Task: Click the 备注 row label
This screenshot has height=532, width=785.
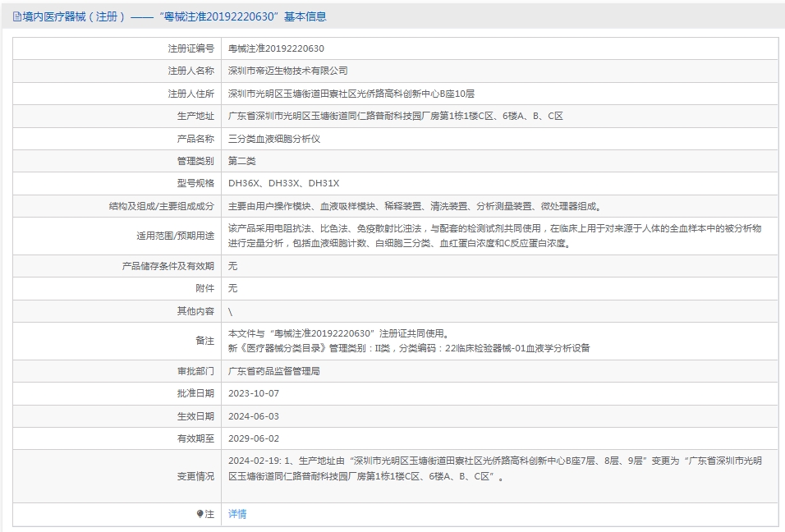Action: 204,341
